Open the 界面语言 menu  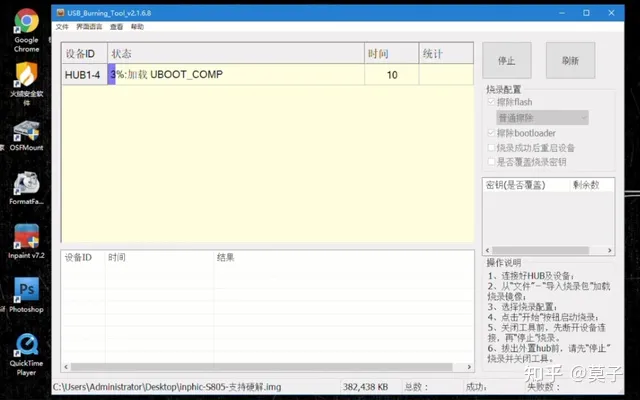(88, 27)
